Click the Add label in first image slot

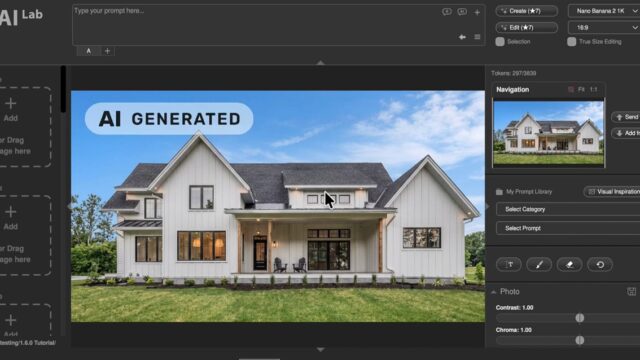coord(11,118)
